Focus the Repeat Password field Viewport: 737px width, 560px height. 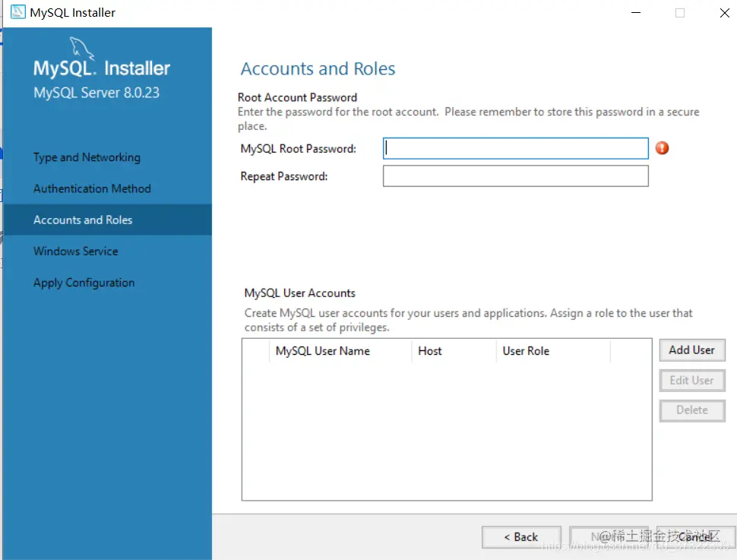pyautogui.click(x=516, y=176)
